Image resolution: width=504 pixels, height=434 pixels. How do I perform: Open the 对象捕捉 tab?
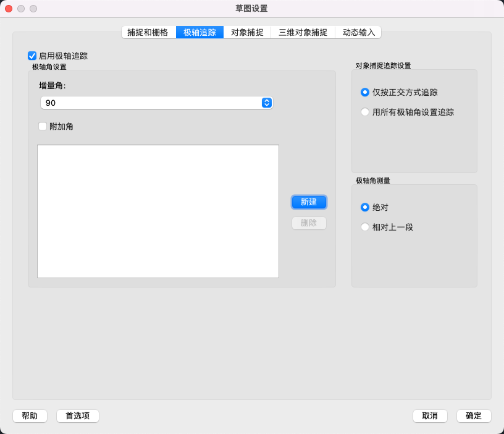[247, 33]
